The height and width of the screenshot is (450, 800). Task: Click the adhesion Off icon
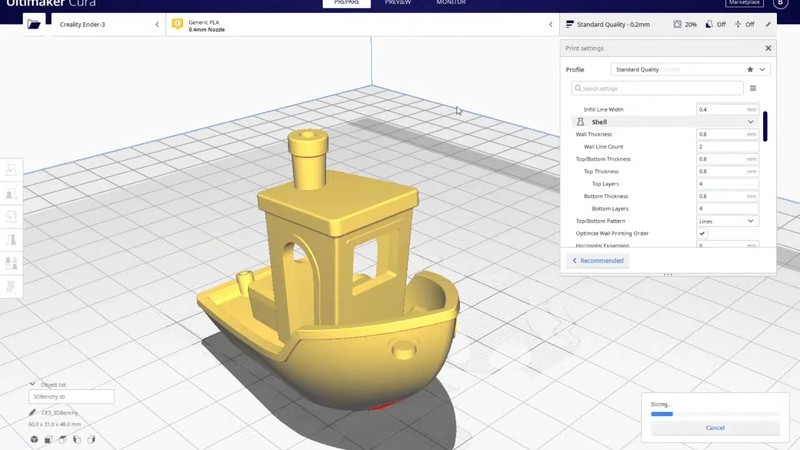tap(738, 24)
